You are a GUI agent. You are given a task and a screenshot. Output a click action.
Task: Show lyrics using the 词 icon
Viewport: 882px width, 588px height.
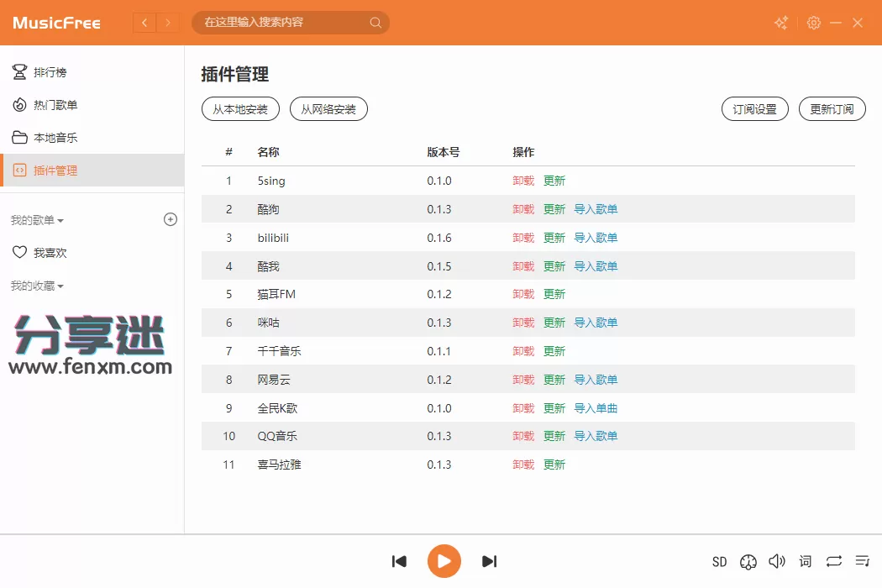[805, 561]
